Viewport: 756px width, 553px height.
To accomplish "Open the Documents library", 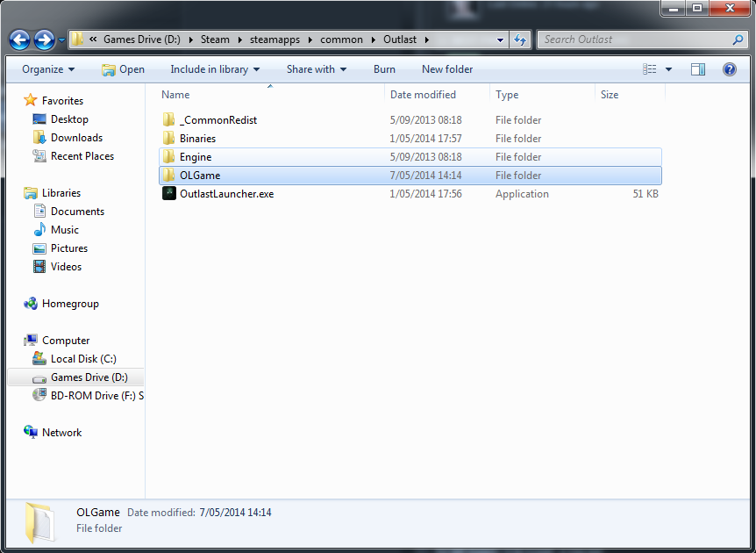I will [x=77, y=212].
